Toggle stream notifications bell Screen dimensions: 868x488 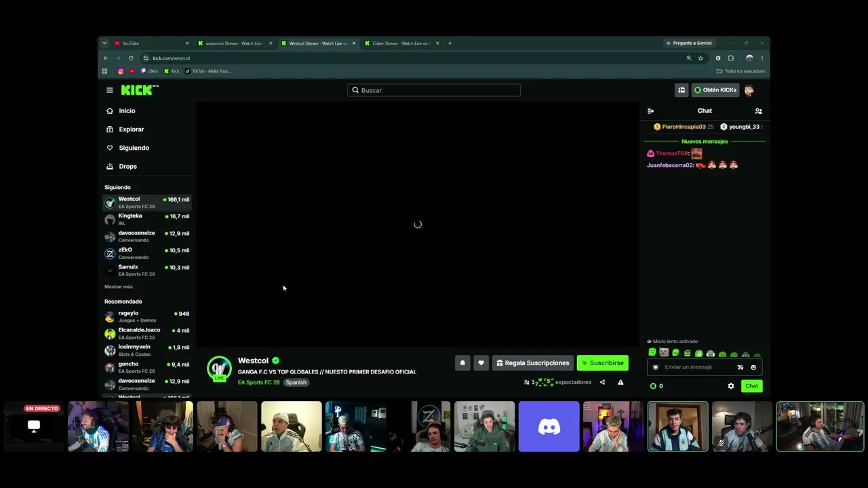(x=462, y=363)
